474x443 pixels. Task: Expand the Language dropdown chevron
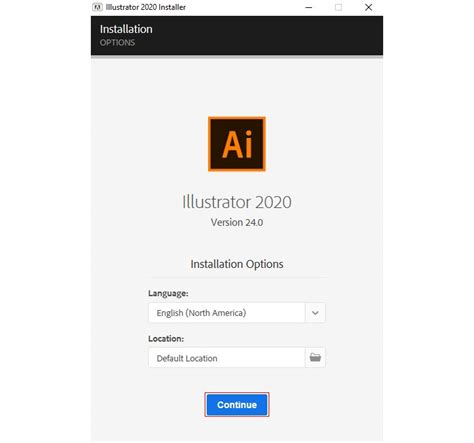pyautogui.click(x=315, y=313)
